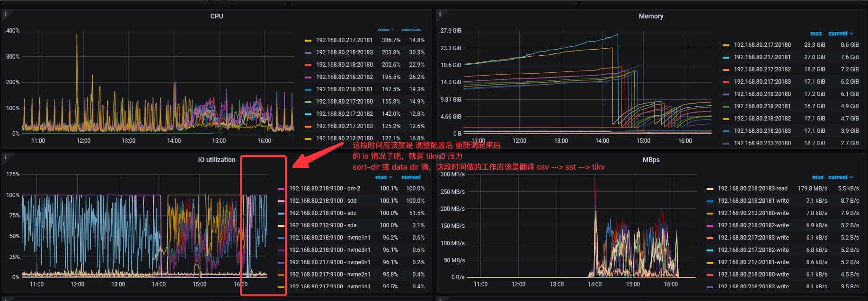Click the Memory panel info icon
868x301 pixels.
(440, 14)
